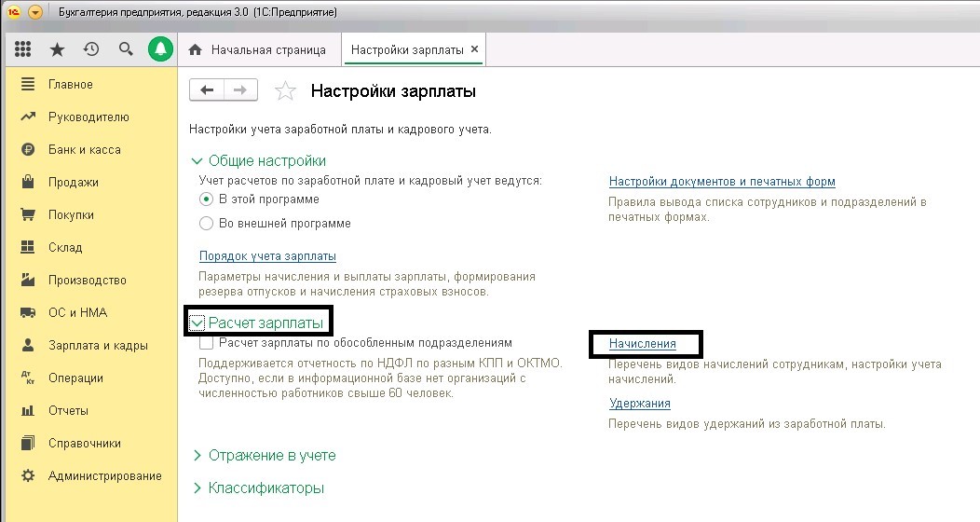Close the 'Настройки зарплаты' tab
This screenshot has width=980, height=522.
[x=474, y=49]
